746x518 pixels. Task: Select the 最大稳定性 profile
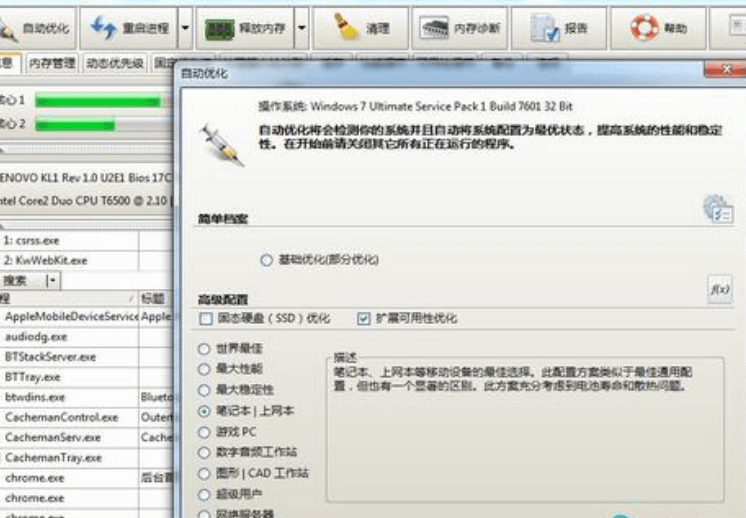click(204, 390)
